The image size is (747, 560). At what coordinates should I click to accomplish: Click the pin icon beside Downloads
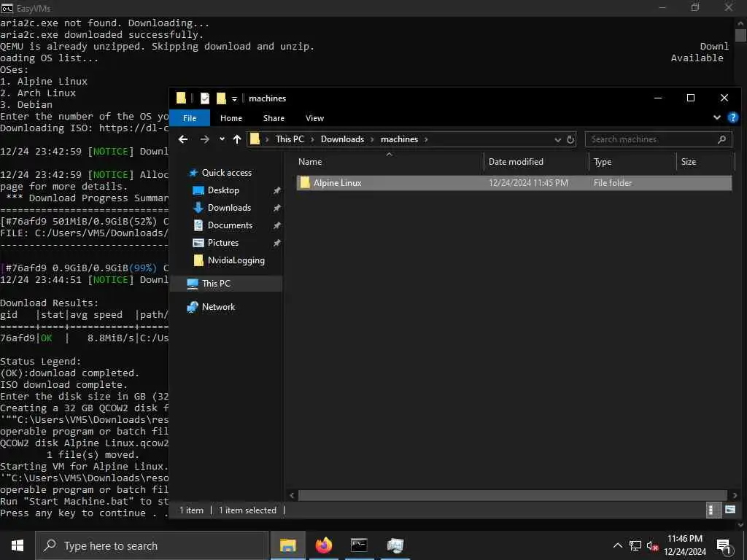point(276,208)
